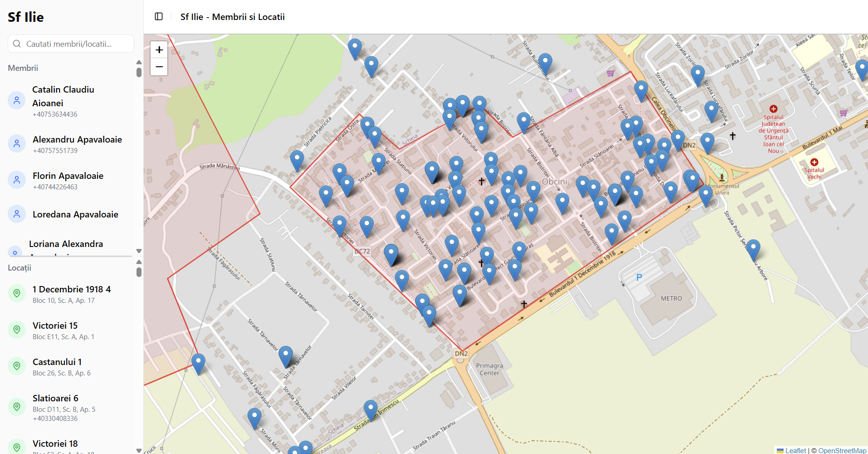The width and height of the screenshot is (868, 454).
Task: Click avatar icon for Florin Apavaloaie
Action: [17, 180]
